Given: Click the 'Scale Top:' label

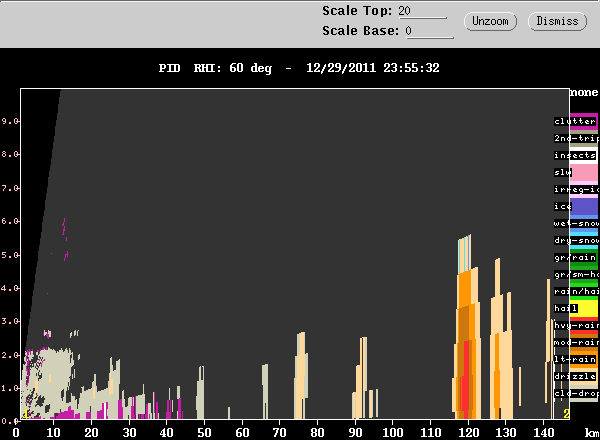Looking at the screenshot, I should pos(357,11).
